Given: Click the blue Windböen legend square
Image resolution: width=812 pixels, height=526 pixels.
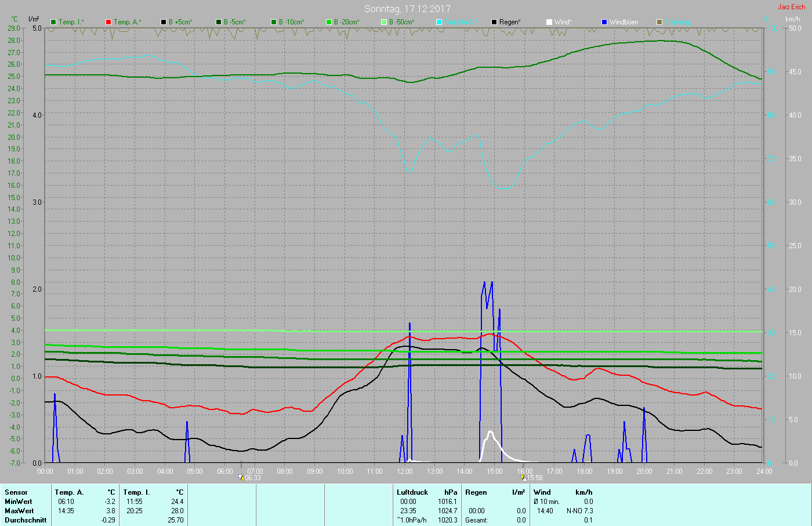Looking at the screenshot, I should click(x=604, y=22).
